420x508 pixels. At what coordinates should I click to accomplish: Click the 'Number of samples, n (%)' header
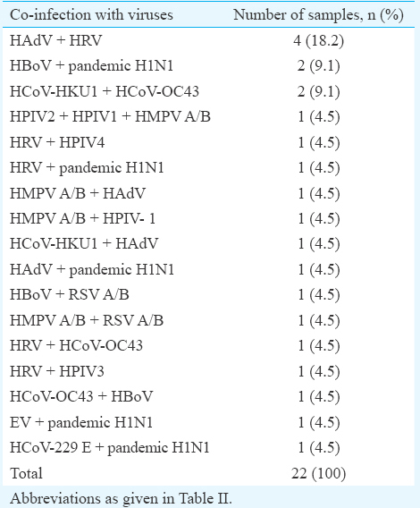click(x=319, y=15)
